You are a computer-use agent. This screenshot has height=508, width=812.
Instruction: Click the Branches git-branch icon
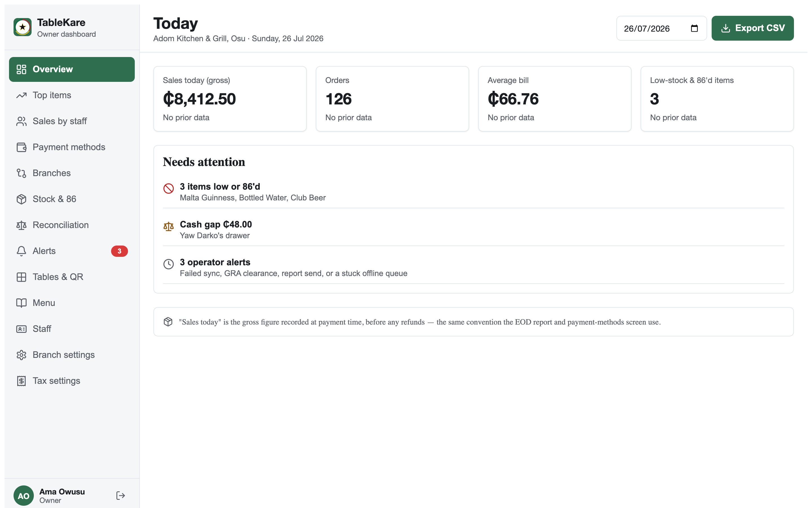coord(21,173)
